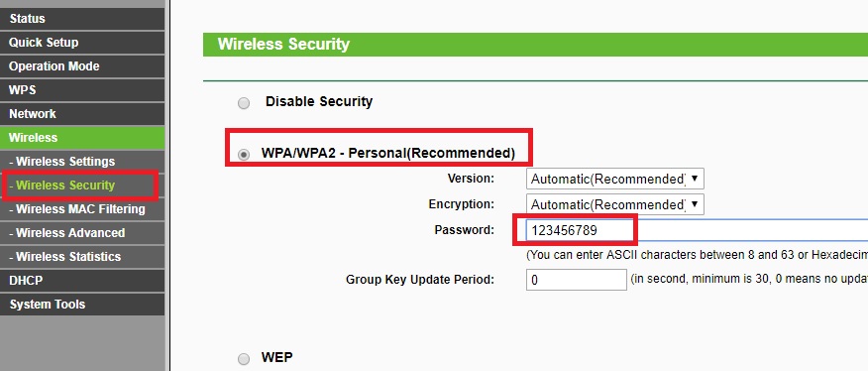This screenshot has width=868, height=371.
Task: Open Operation Mode section
Action: pyautogui.click(x=82, y=66)
